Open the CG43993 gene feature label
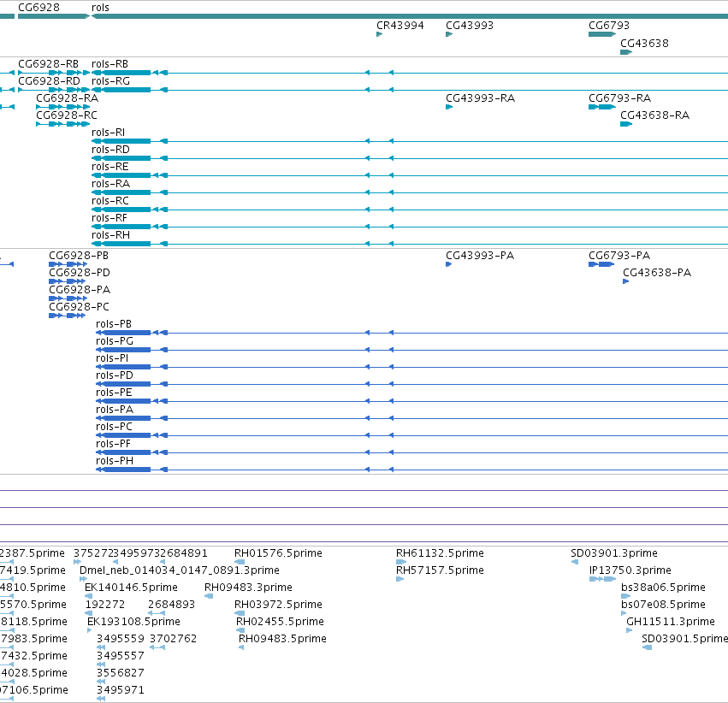 coord(470,26)
